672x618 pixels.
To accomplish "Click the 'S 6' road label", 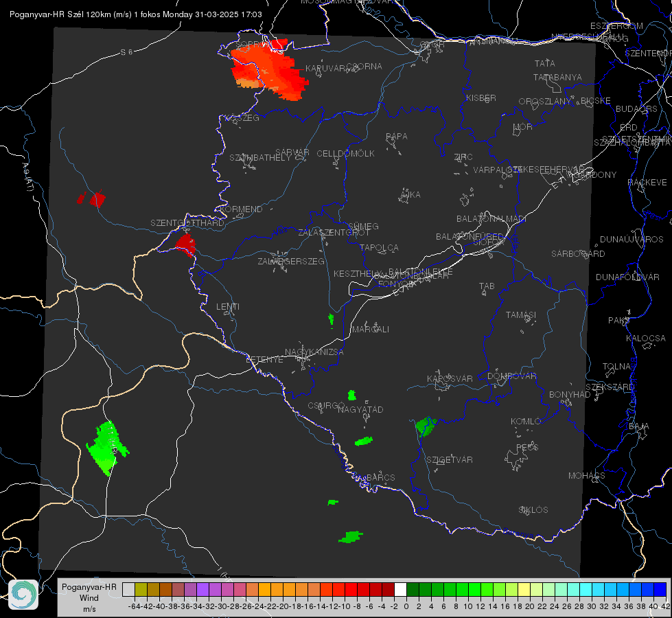I will pyautogui.click(x=126, y=52).
